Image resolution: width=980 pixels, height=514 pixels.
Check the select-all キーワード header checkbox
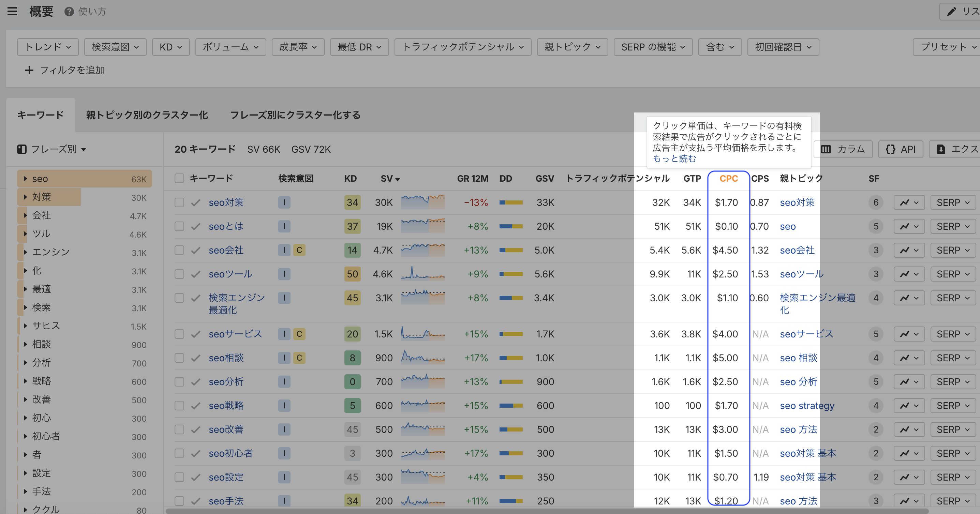point(179,178)
